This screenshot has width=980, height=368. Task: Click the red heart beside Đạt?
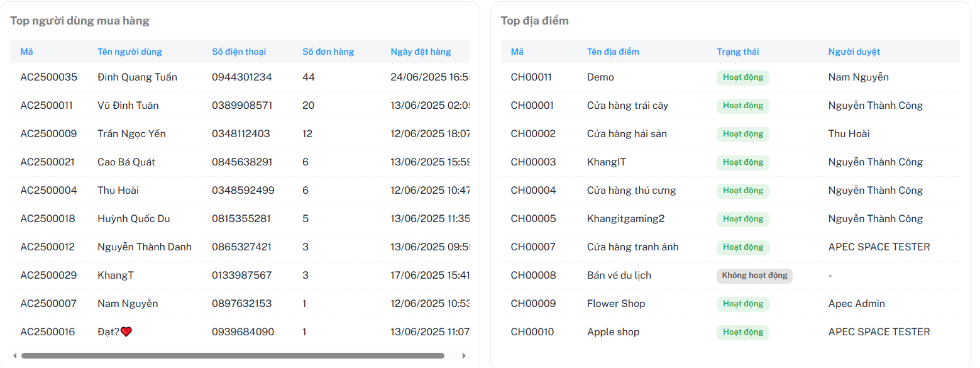click(x=126, y=332)
